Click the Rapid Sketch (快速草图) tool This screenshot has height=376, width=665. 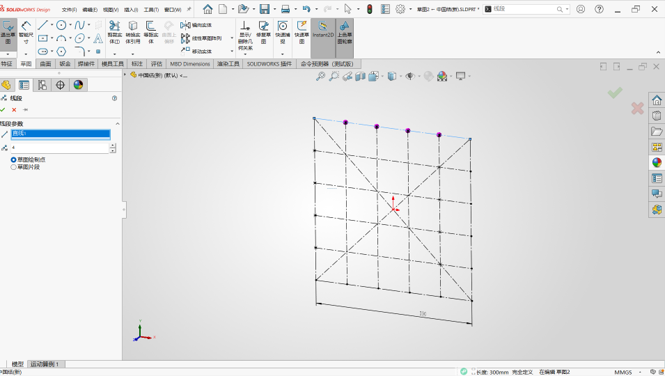[x=302, y=32]
